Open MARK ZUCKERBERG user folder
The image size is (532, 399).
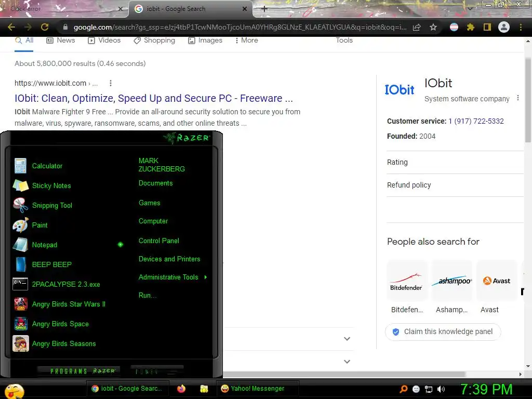click(162, 165)
